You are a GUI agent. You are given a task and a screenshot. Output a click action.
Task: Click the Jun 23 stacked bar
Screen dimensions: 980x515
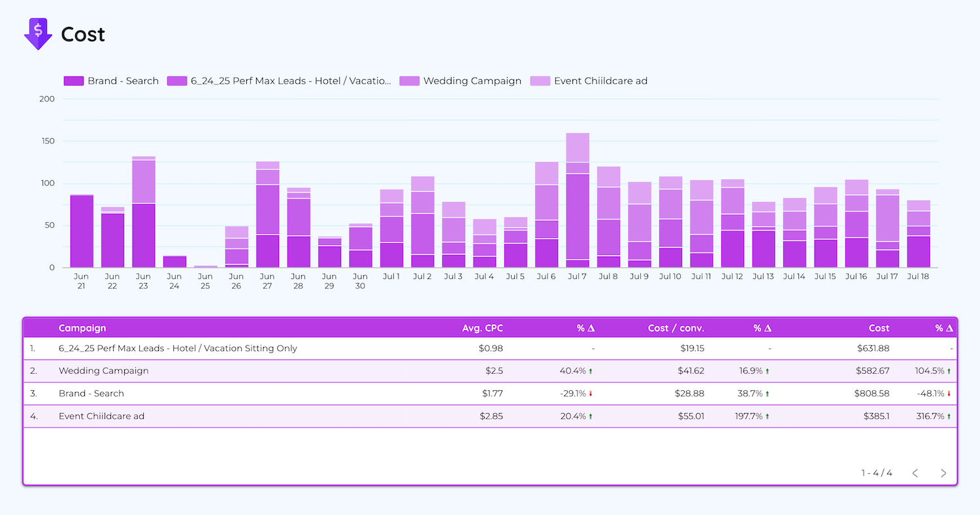tap(144, 212)
